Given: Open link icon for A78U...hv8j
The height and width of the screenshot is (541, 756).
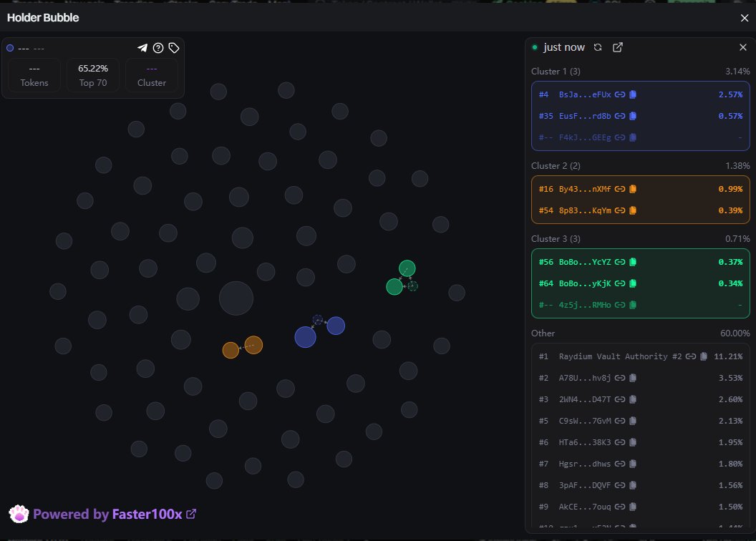Looking at the screenshot, I should point(620,378).
